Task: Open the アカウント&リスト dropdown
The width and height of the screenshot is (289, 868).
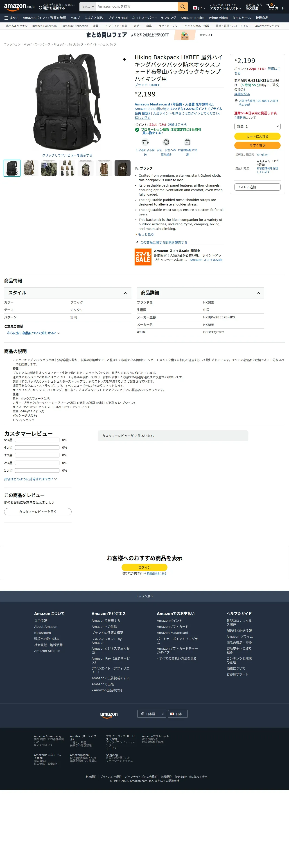Action: 225,7
